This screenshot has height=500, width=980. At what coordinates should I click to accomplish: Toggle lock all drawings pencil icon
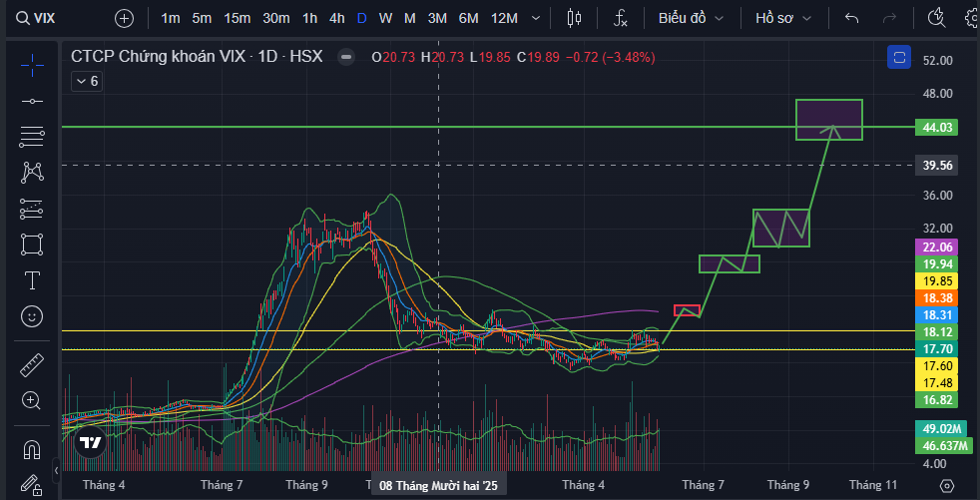tap(32, 484)
